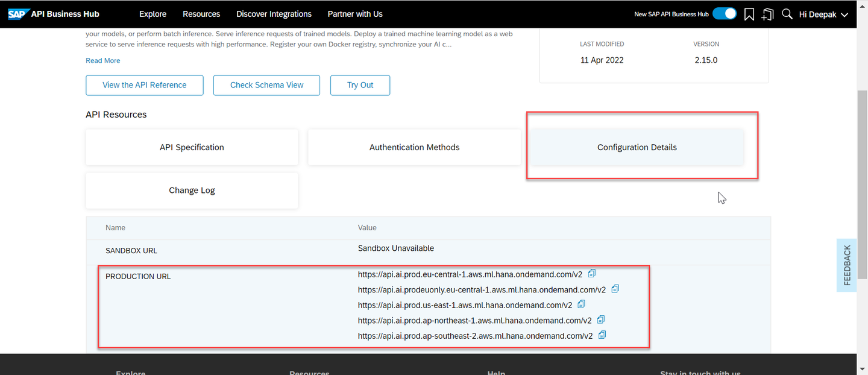Screen dimensions: 868x375
Task: Click the 'Name' column header
Action: point(115,227)
